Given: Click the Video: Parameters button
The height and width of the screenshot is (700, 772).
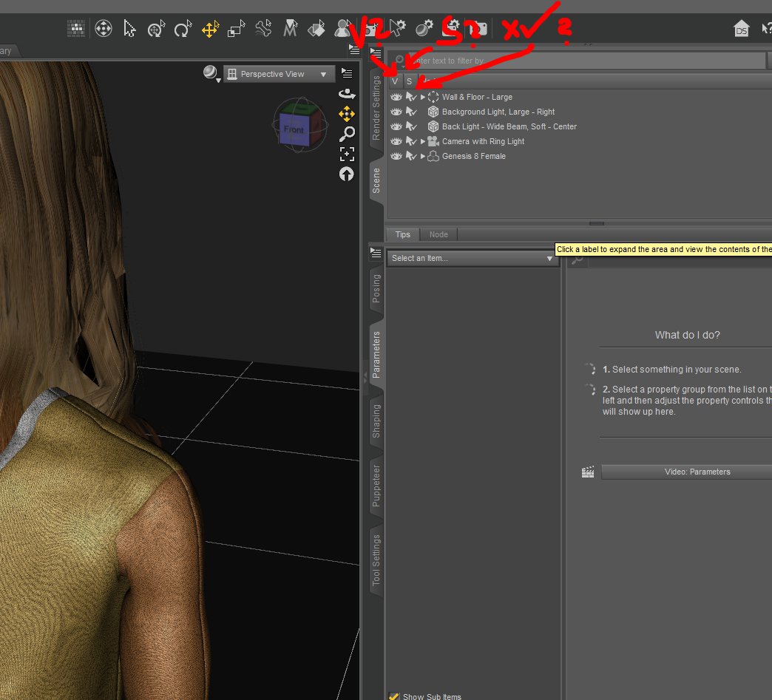Looking at the screenshot, I should 686,472.
